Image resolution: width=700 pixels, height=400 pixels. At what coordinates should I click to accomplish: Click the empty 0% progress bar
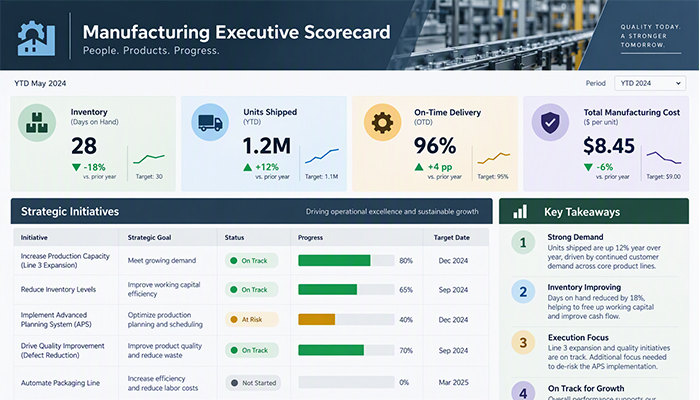click(x=346, y=383)
